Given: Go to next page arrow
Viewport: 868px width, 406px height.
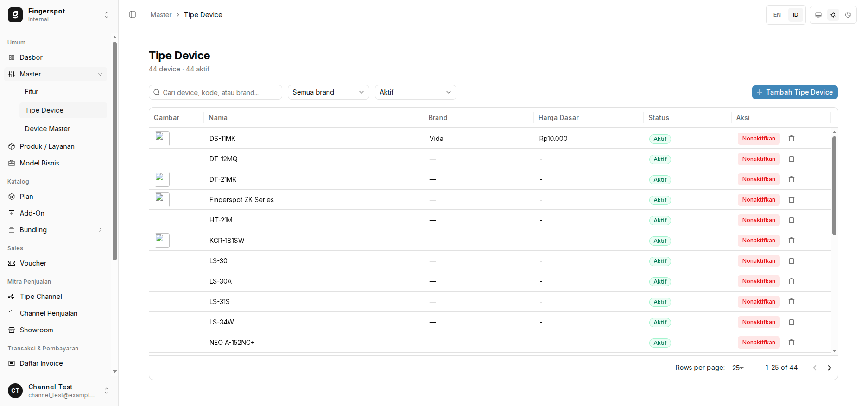Looking at the screenshot, I should (830, 368).
